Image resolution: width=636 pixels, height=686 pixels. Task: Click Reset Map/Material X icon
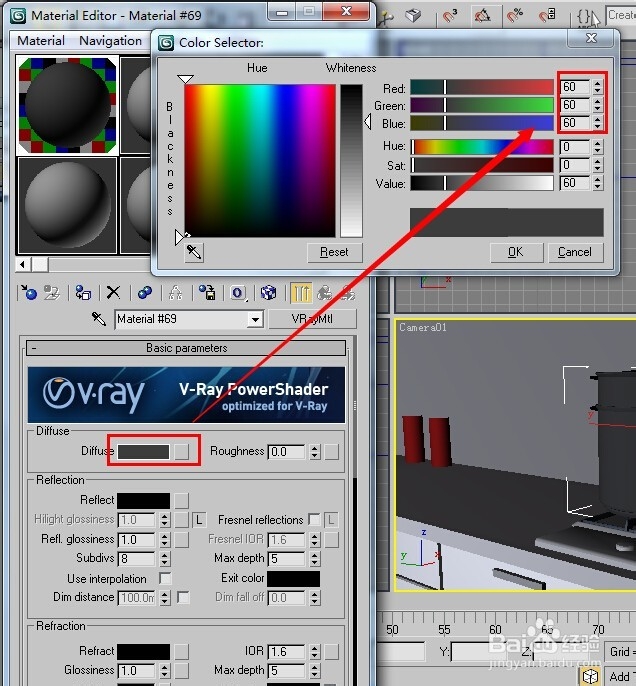[113, 292]
